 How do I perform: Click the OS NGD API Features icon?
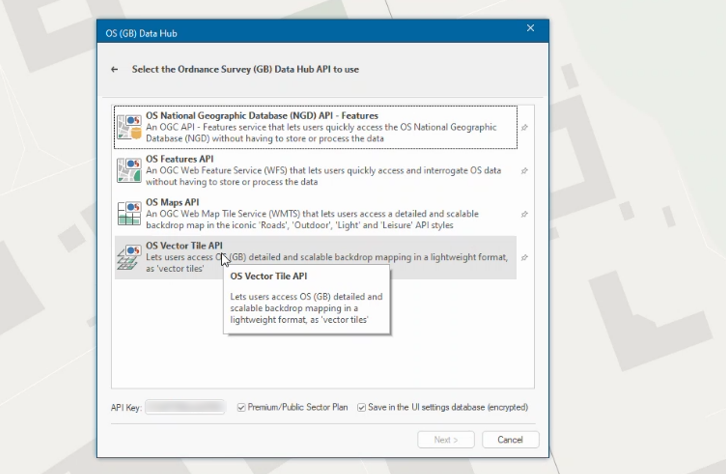click(x=129, y=127)
